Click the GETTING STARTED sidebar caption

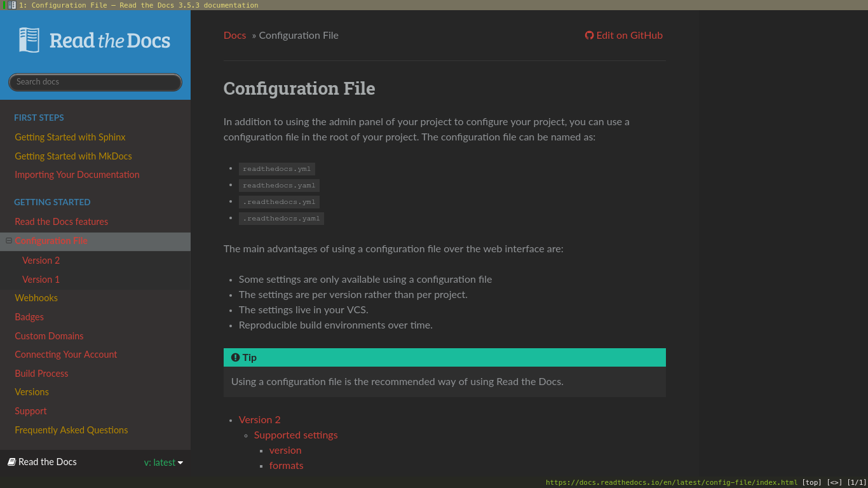52,202
